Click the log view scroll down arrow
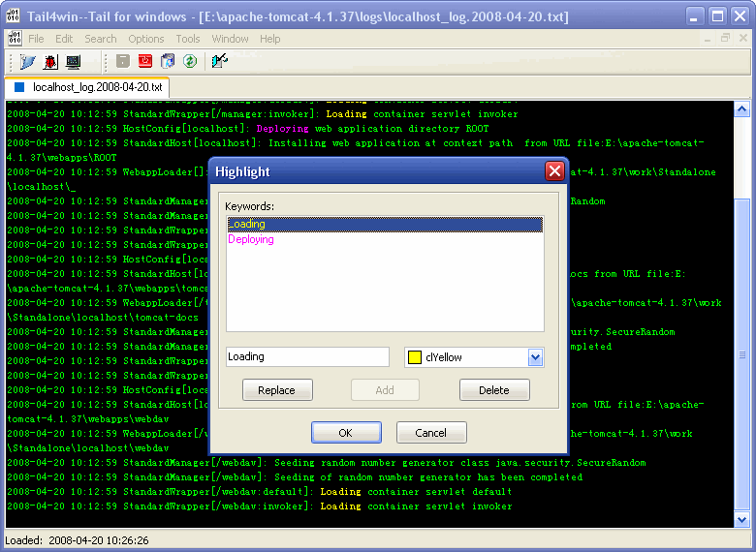The height and width of the screenshot is (552, 756). (741, 520)
